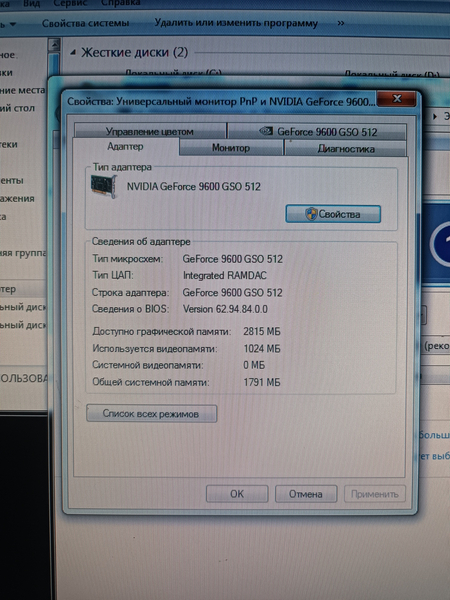
Task: Click the Отмена button
Action: [x=306, y=494]
